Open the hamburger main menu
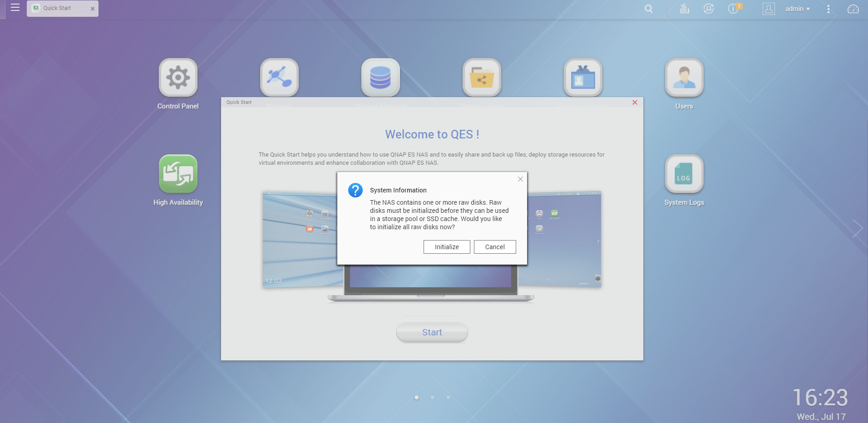The image size is (868, 423). (15, 8)
